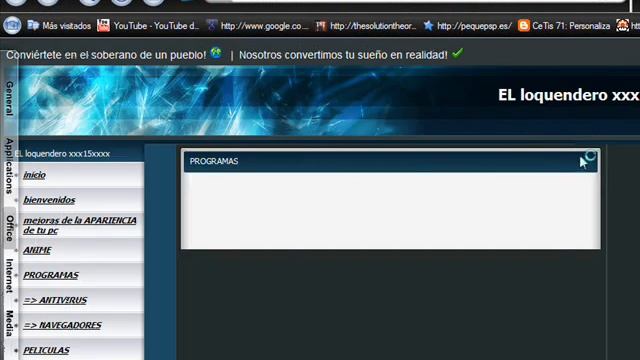Click the blue header banner image
The width and height of the screenshot is (640, 360).
(x=329, y=101)
